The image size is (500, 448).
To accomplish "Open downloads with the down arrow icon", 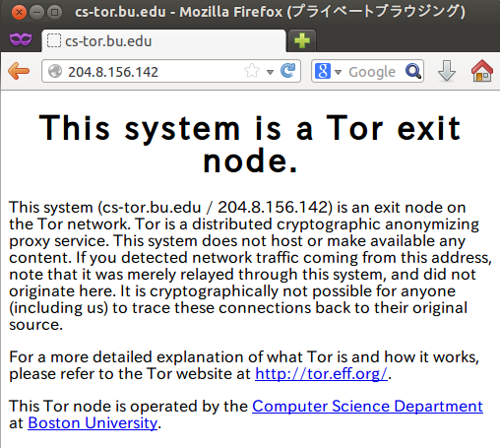I will 447,71.
